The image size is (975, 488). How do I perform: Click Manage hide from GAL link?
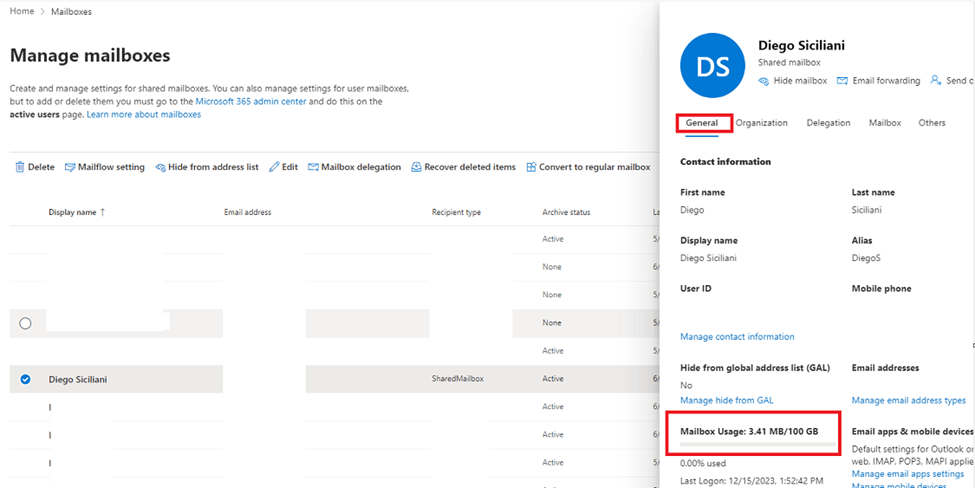pyautogui.click(x=727, y=400)
